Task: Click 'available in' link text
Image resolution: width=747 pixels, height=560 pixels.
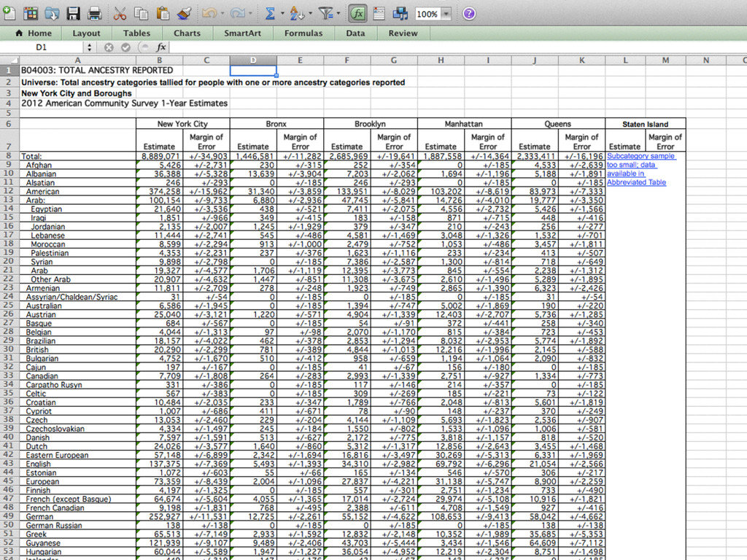Action: coord(625,174)
